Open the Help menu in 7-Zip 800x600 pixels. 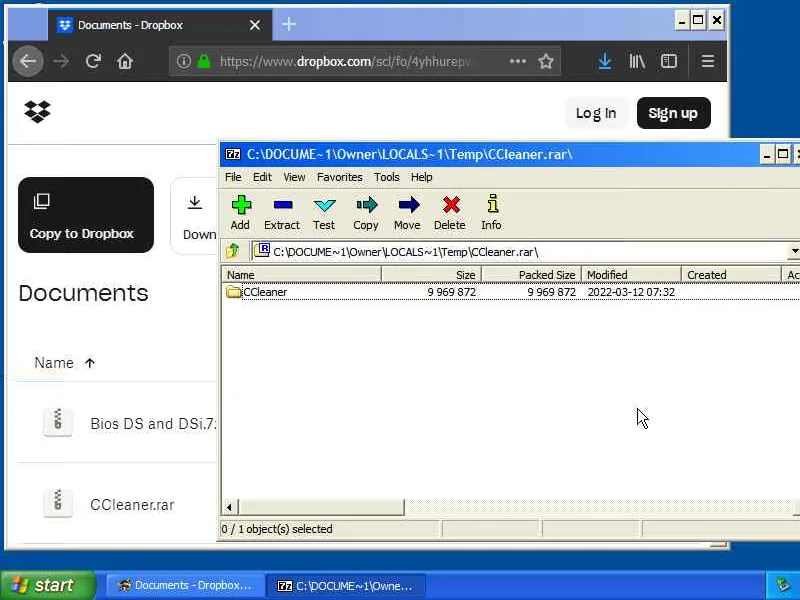point(421,177)
